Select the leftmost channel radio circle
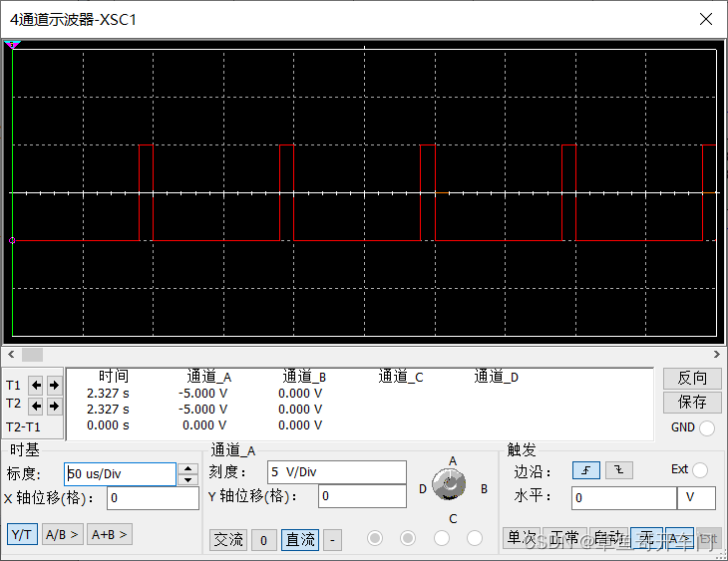 point(375,538)
